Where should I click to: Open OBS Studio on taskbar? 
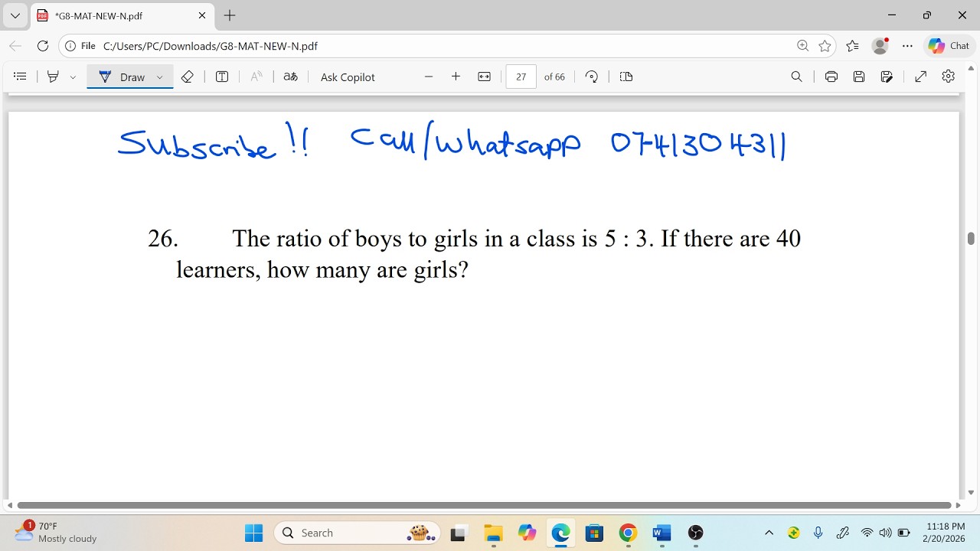point(695,533)
